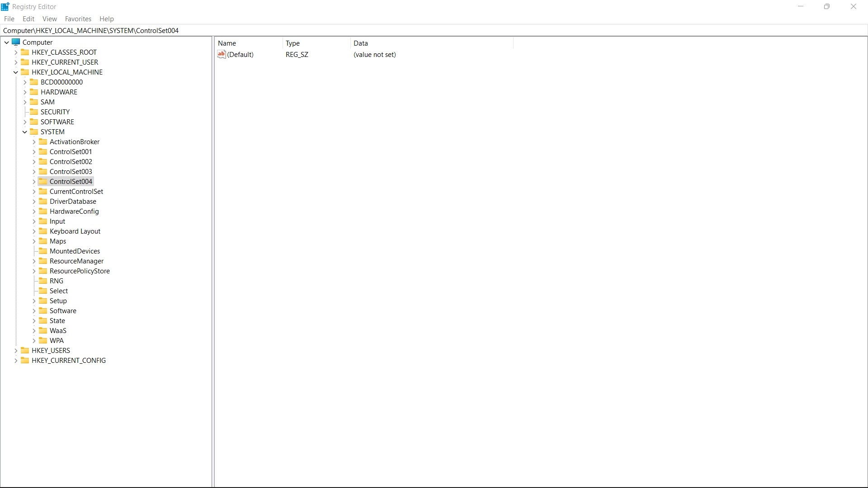Click the ControlSet002 folder icon
The image size is (868, 488).
pos(43,161)
